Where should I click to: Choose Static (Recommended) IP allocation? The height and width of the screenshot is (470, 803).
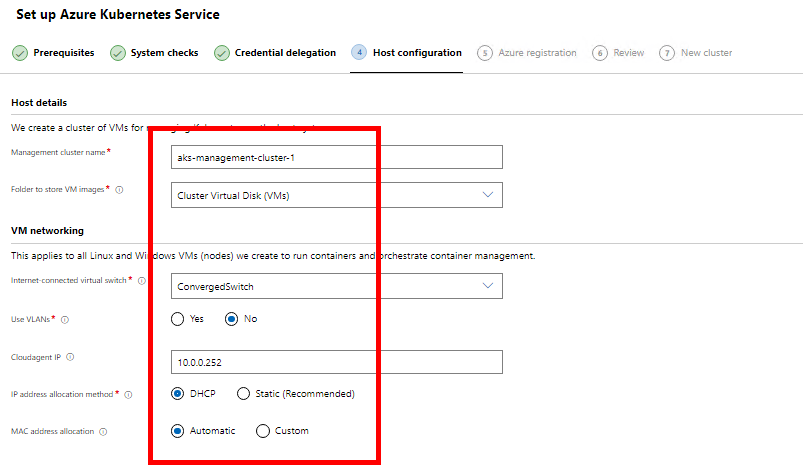pyautogui.click(x=243, y=394)
